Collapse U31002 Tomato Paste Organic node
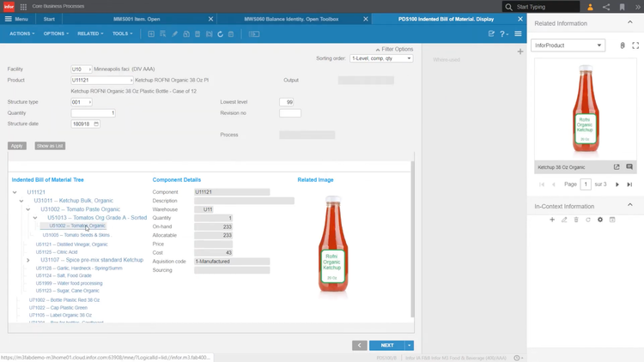Viewport: 644px width, 362px height. pos(28,209)
